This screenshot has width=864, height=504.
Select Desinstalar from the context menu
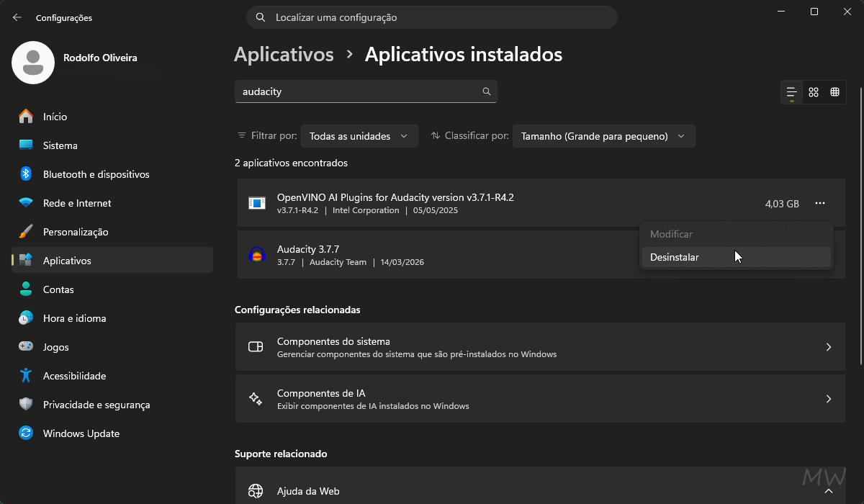[x=675, y=256]
